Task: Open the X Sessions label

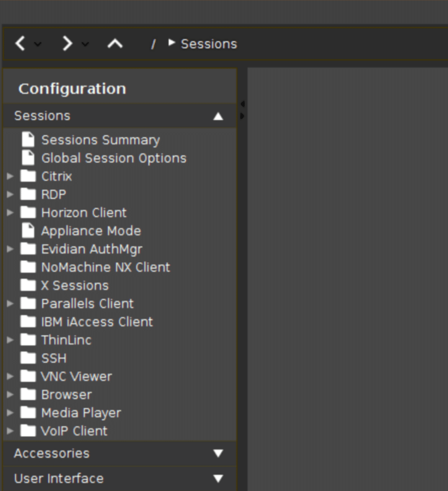Action: [75, 285]
